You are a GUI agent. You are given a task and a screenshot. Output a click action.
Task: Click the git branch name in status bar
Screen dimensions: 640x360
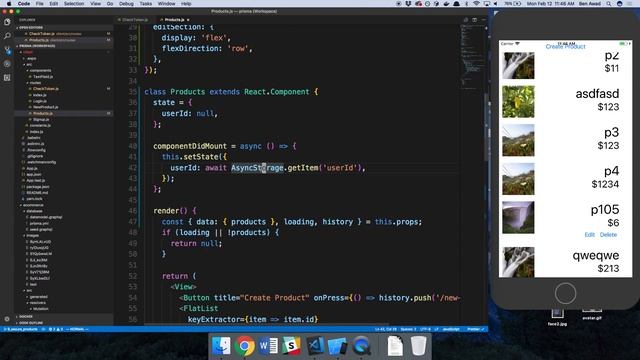pyautogui.click(x=21, y=329)
